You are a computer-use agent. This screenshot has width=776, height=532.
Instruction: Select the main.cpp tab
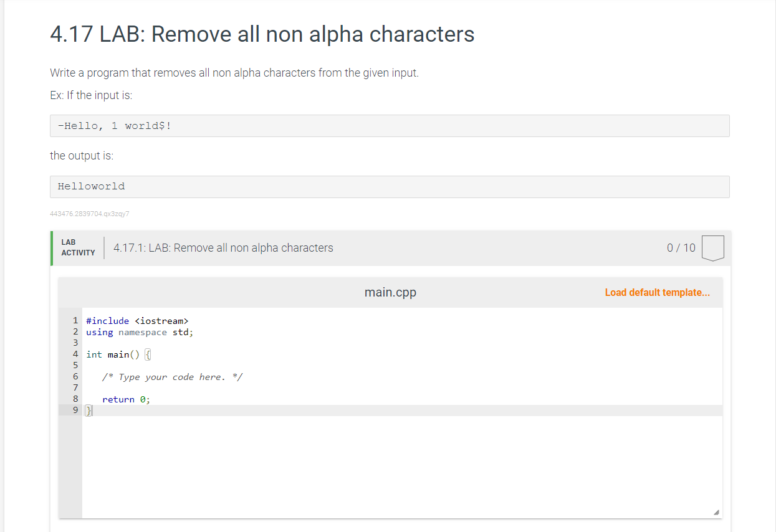point(390,292)
